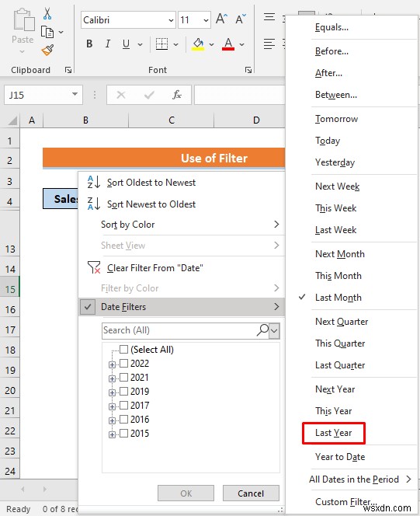Viewport: 420px width, 516px height.
Task: Click Sort Oldest to Newest icon
Action: tap(94, 182)
